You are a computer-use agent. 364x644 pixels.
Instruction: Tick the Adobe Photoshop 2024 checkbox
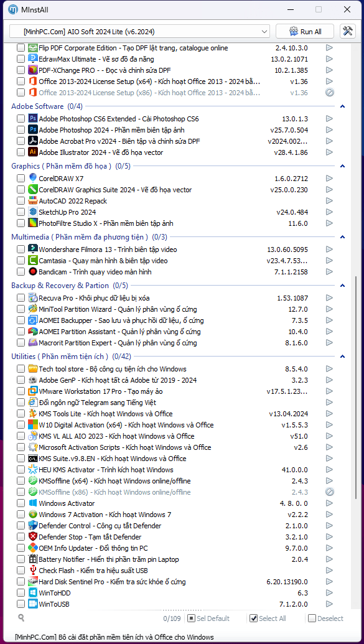click(x=21, y=130)
